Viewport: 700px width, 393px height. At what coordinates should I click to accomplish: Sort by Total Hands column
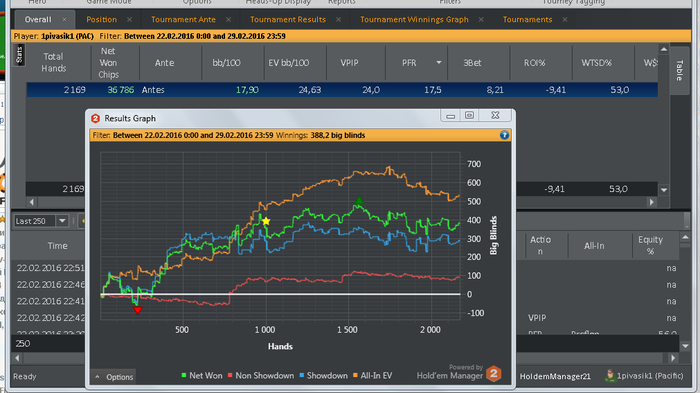point(54,63)
